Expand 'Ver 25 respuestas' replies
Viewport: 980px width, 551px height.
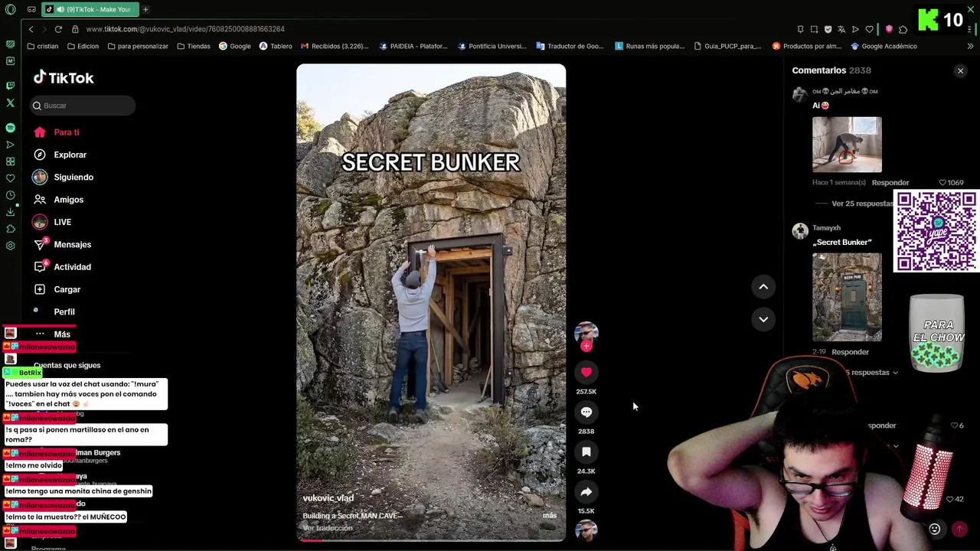(x=862, y=204)
